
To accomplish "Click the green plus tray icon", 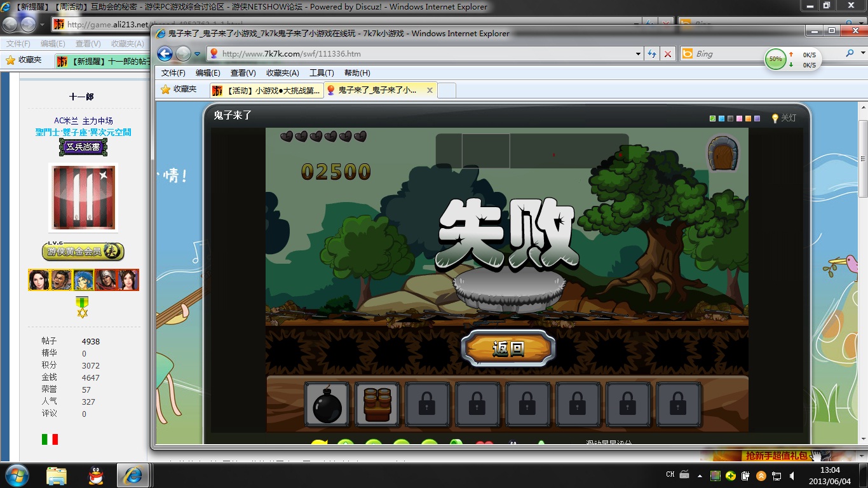I will (731, 475).
